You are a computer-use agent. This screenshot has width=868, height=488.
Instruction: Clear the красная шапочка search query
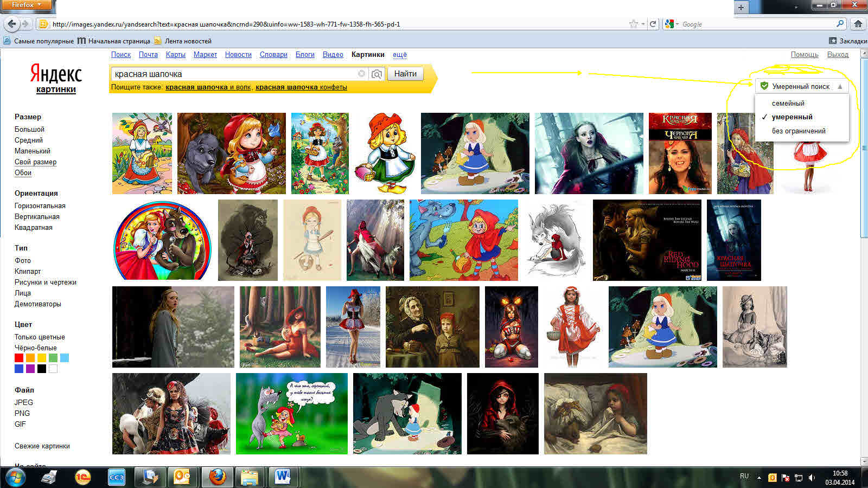point(361,74)
